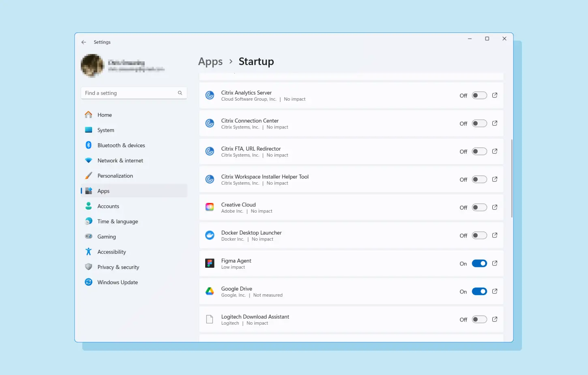Enable Creative Cloud at startup
The image size is (588, 375).
pyautogui.click(x=479, y=207)
